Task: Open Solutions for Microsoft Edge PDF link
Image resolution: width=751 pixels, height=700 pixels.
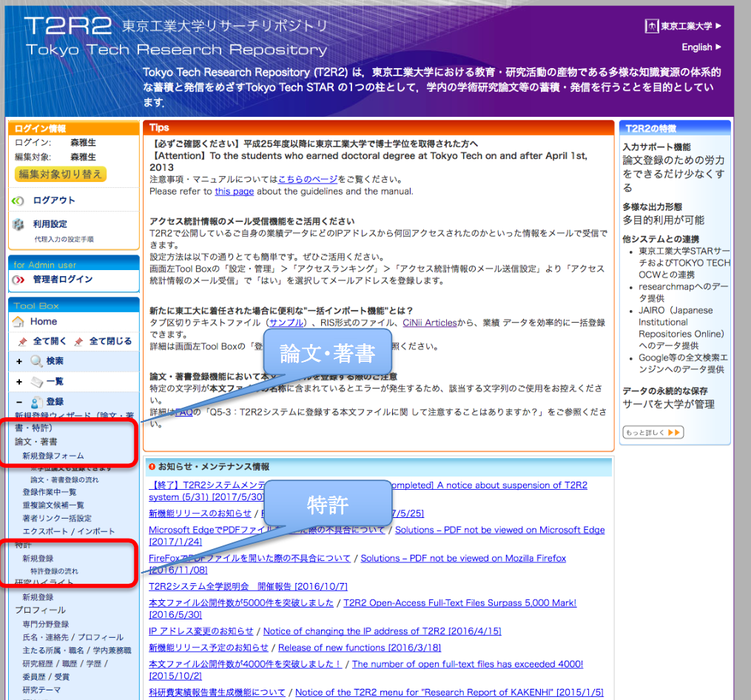Action: click(499, 530)
